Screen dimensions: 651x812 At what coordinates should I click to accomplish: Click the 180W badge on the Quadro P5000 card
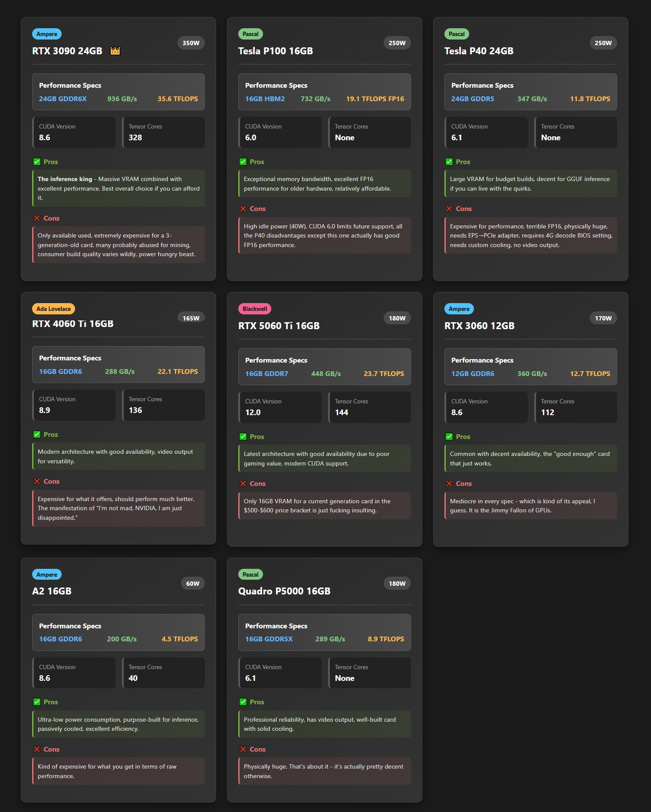point(397,584)
